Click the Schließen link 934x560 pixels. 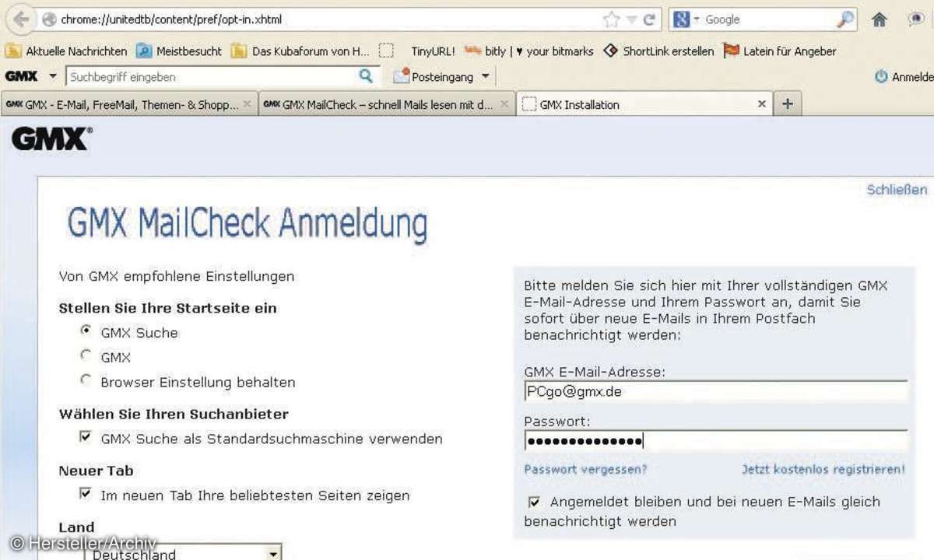[897, 190]
